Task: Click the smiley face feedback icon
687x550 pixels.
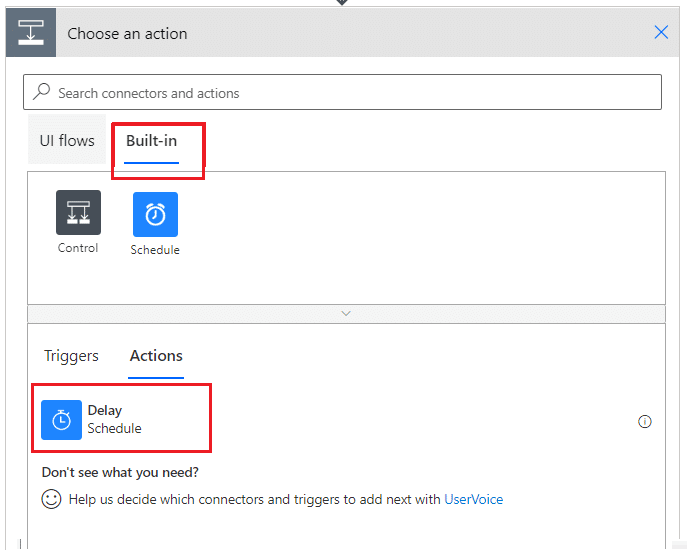Action: (x=52, y=498)
